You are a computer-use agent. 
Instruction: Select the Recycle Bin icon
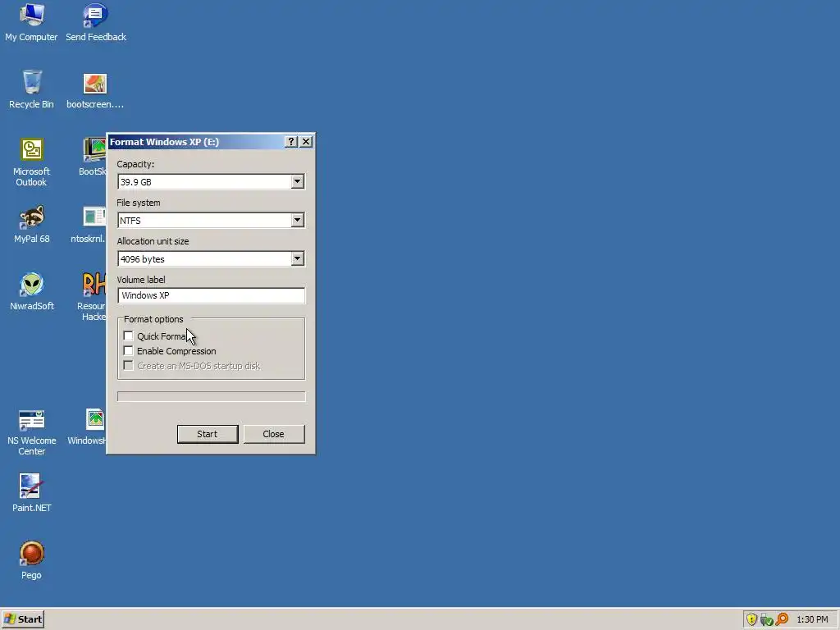[x=32, y=89]
